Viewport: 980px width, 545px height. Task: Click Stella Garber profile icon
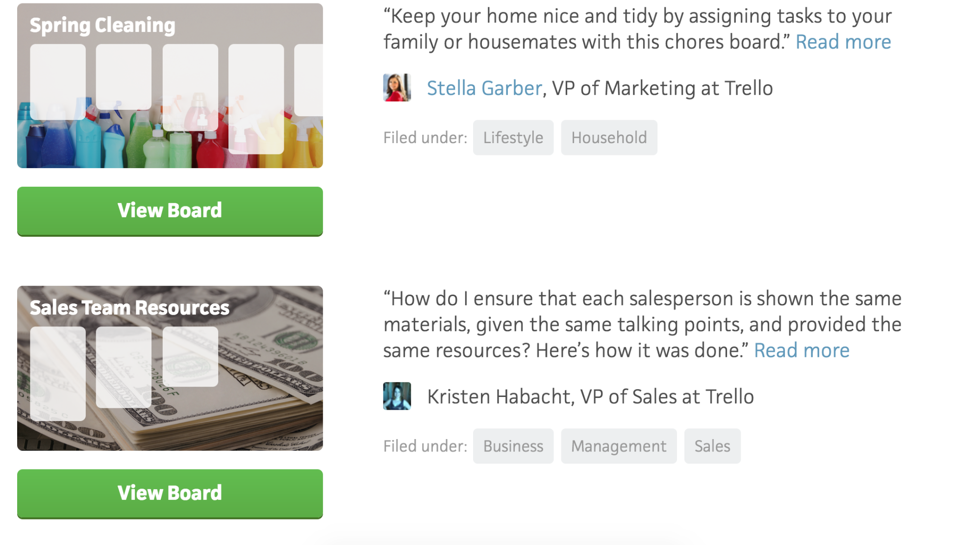pos(396,87)
